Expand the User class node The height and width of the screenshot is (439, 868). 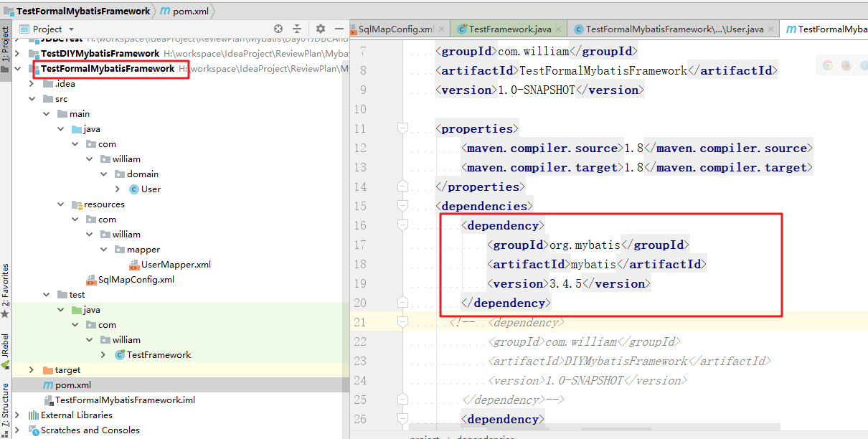[118, 189]
